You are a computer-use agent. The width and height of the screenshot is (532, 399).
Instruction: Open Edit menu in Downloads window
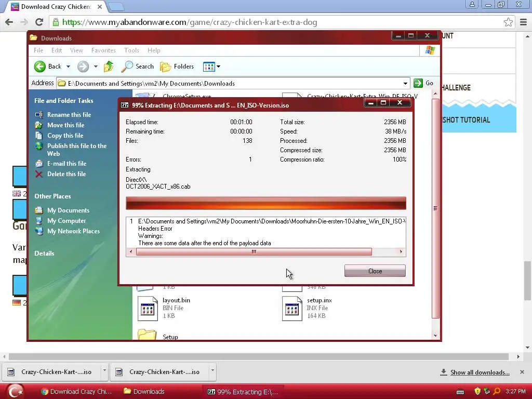(57, 50)
